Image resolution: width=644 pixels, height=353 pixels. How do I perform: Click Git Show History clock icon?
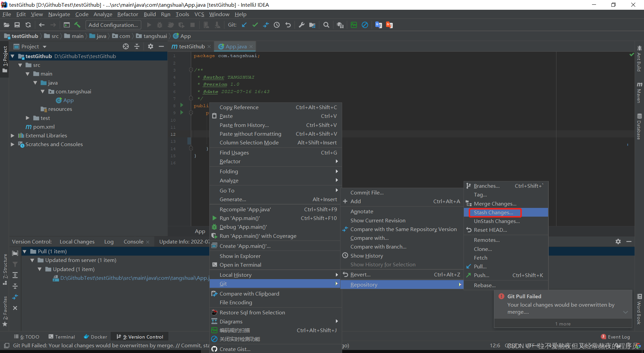click(x=277, y=25)
